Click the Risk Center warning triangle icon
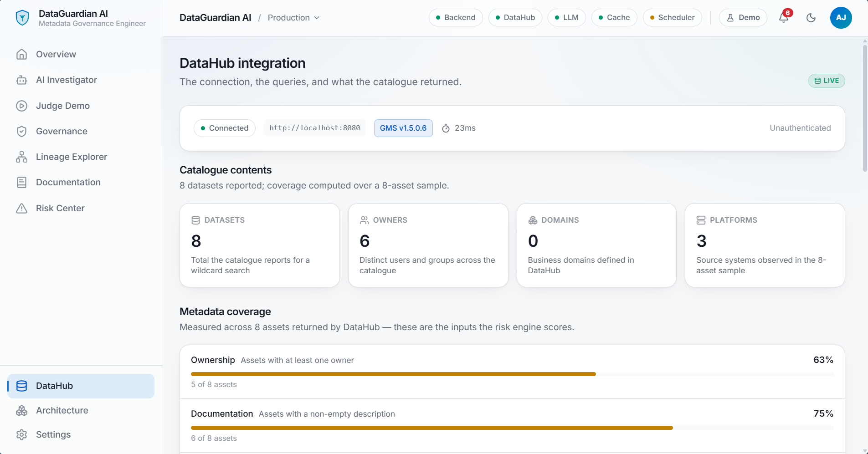Screen dimensions: 868x454 point(21,208)
